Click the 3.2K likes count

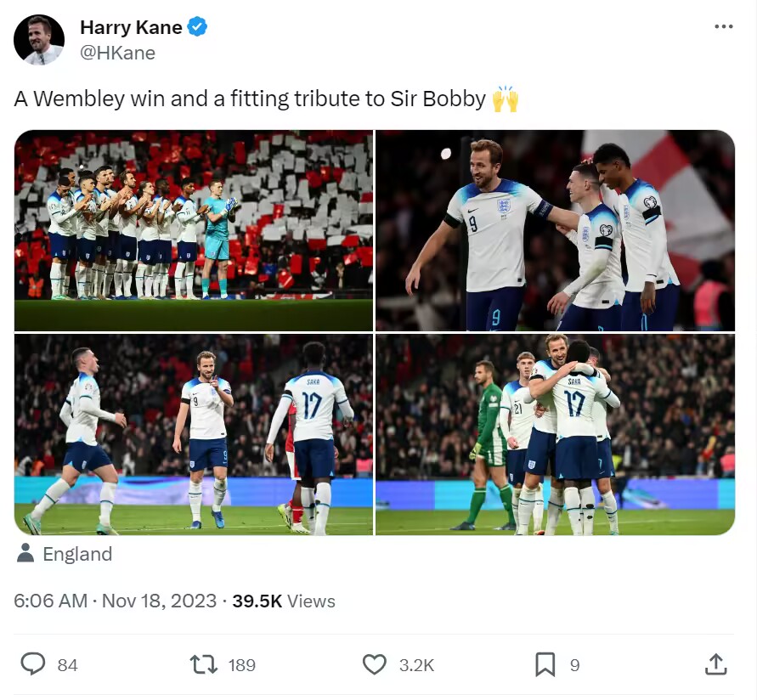click(x=416, y=665)
